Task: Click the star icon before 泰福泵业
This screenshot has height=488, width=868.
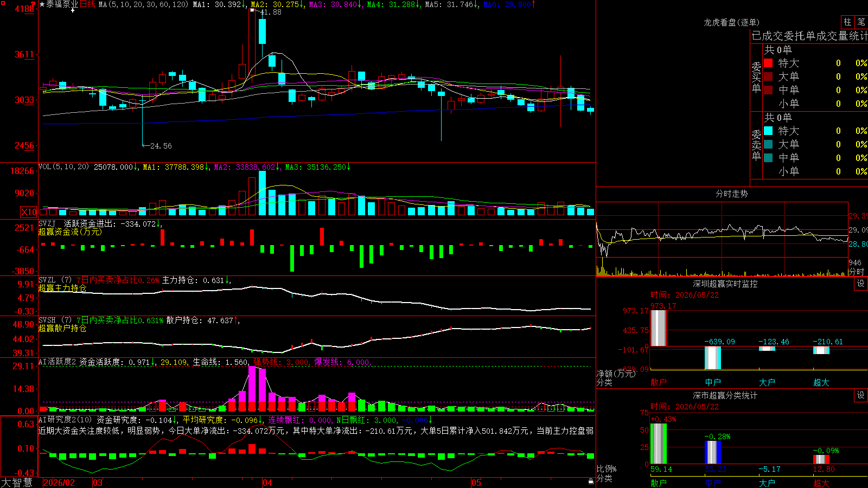Action: [x=42, y=4]
